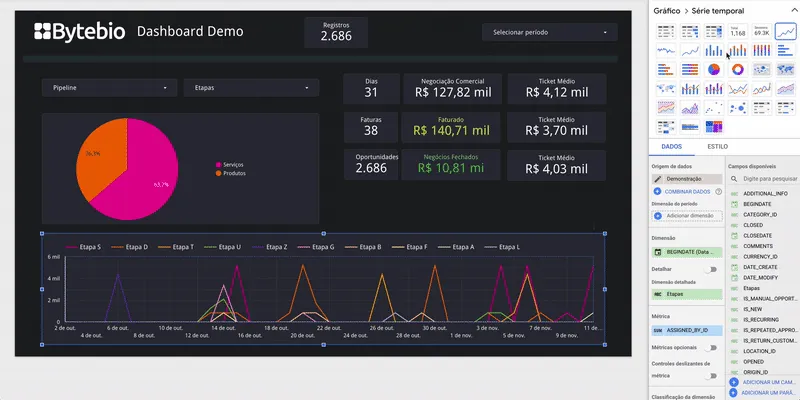
Task: Click the Faturado R$ 140,71 mil scorecard
Action: (451, 127)
